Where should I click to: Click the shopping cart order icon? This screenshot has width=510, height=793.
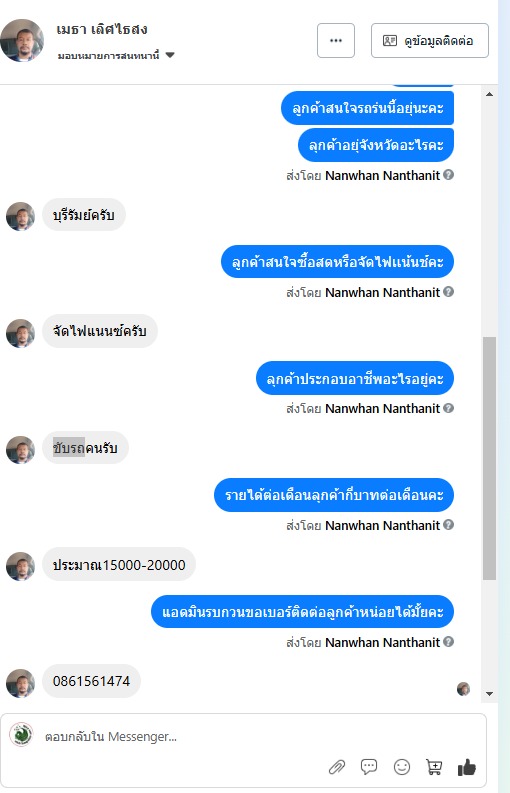pyautogui.click(x=434, y=767)
